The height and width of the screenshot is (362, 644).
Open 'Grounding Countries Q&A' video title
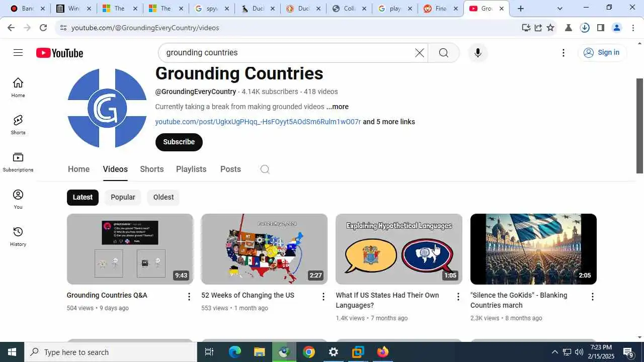107,295
